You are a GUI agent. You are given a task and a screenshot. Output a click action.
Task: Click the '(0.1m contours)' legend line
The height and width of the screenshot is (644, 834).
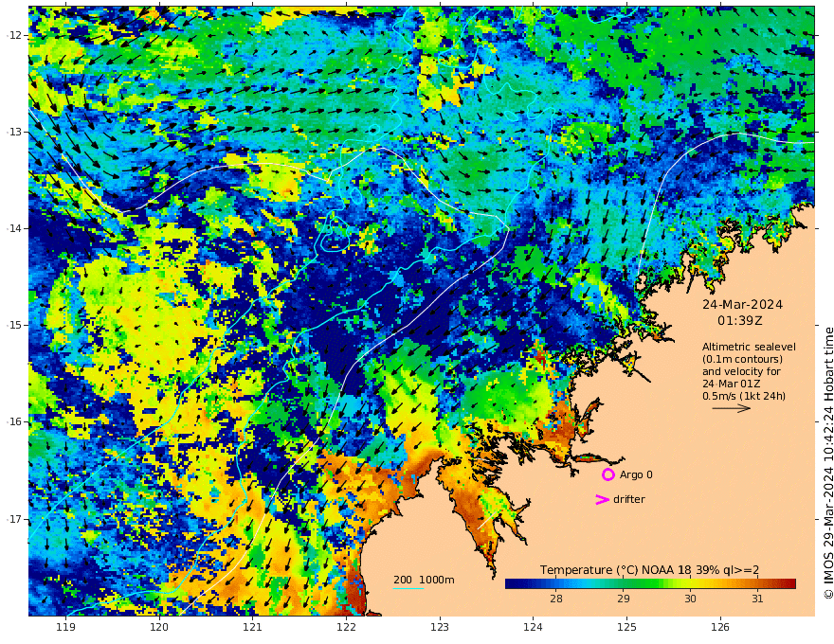(x=742, y=359)
